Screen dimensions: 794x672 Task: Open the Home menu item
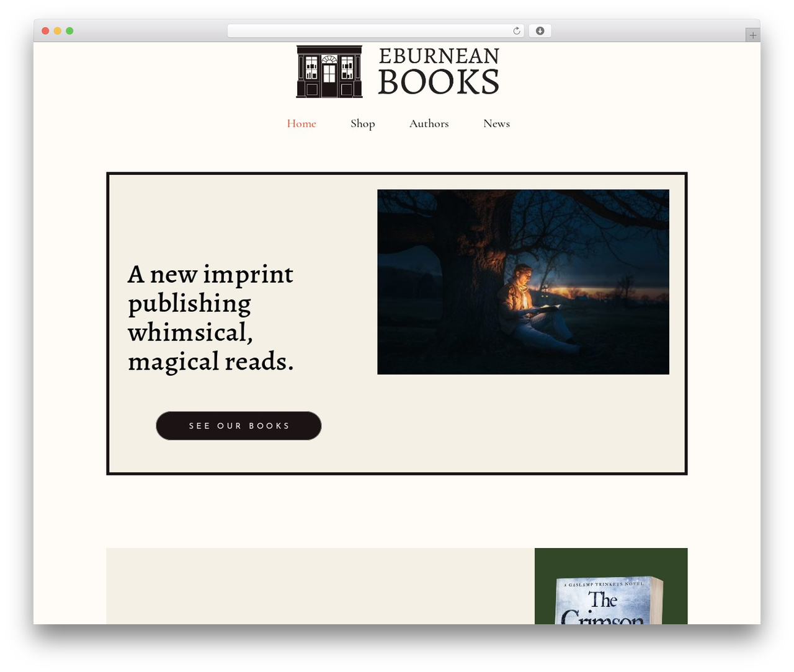point(301,123)
